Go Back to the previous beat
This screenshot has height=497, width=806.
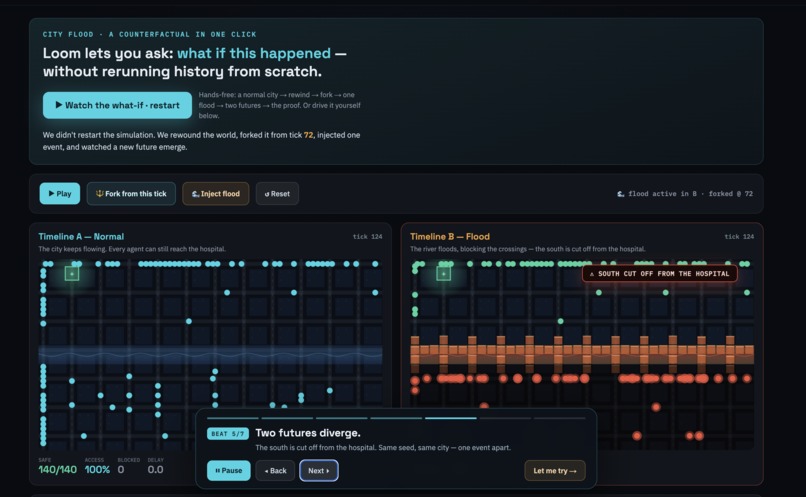coord(275,470)
